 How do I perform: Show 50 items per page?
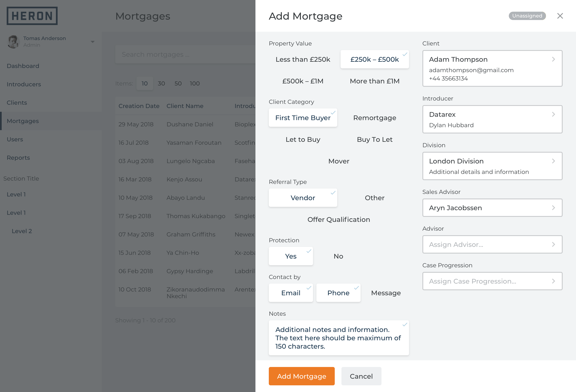pyautogui.click(x=178, y=83)
